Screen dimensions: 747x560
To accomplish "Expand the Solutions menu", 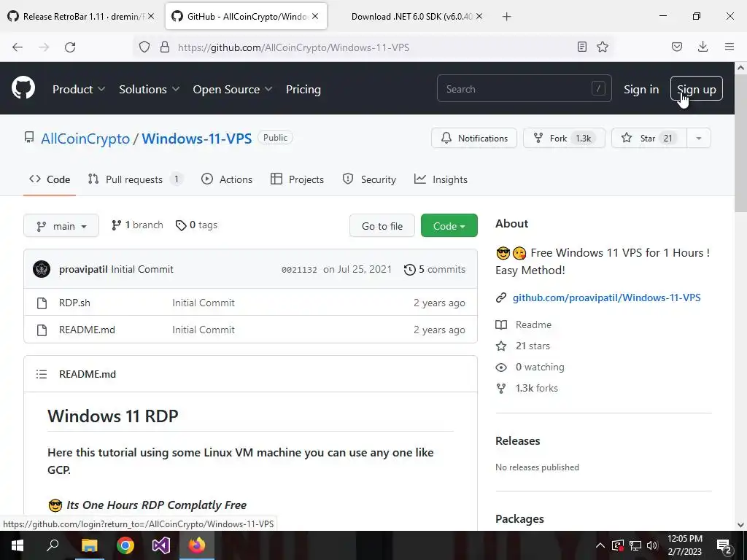I will pos(149,89).
